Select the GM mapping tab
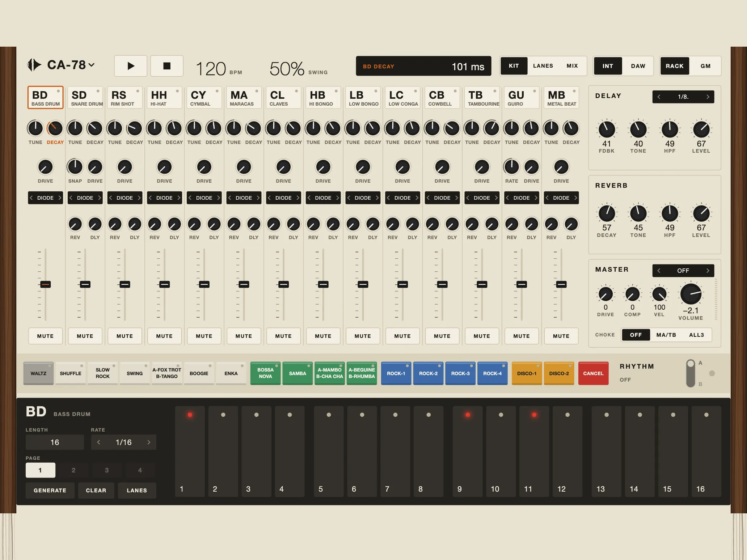The image size is (747, 560). 705,66
